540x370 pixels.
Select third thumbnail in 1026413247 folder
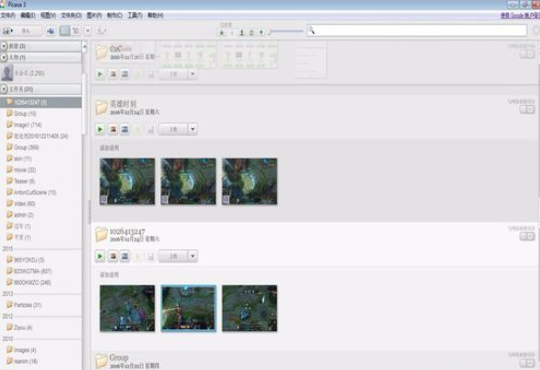coord(249,308)
